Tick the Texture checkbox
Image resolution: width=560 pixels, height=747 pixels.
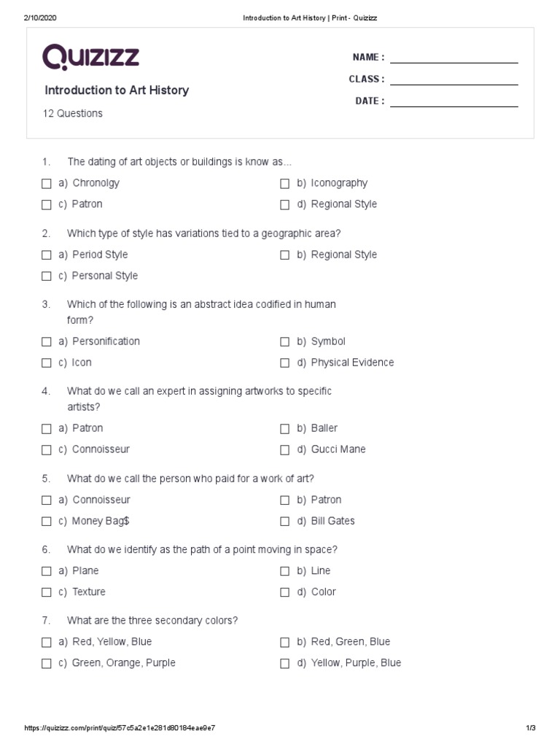click(47, 592)
